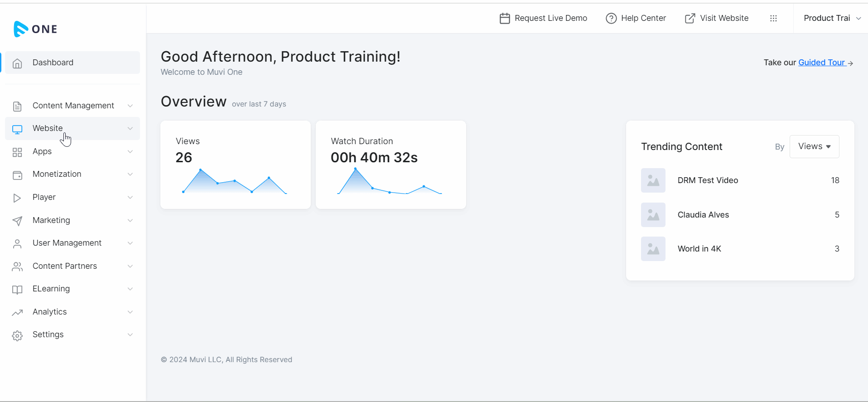Click the User Management person icon
The width and height of the screenshot is (868, 402).
coord(17,244)
